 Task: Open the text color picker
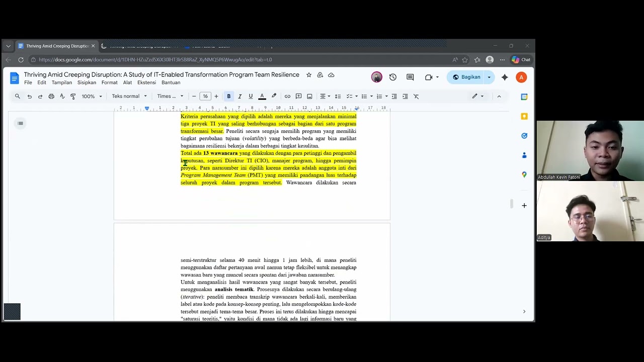click(262, 96)
